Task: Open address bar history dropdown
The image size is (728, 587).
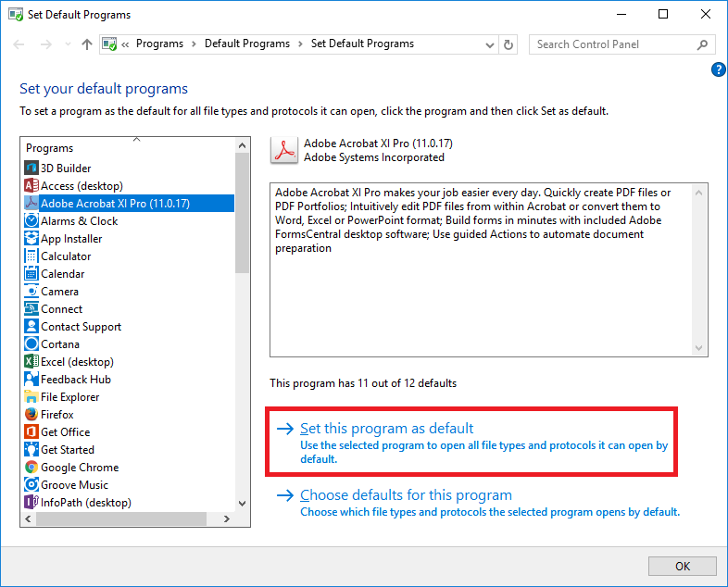Action: (x=489, y=45)
